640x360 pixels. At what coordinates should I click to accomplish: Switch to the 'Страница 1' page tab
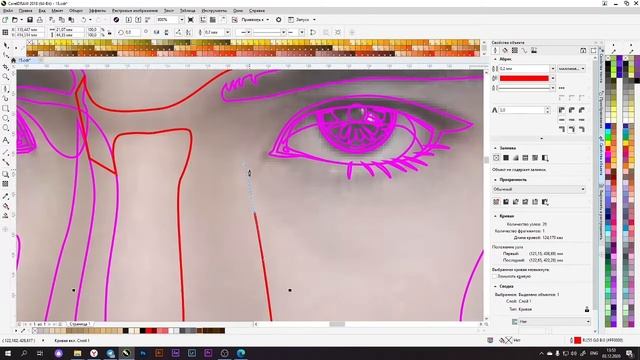[x=80, y=324]
